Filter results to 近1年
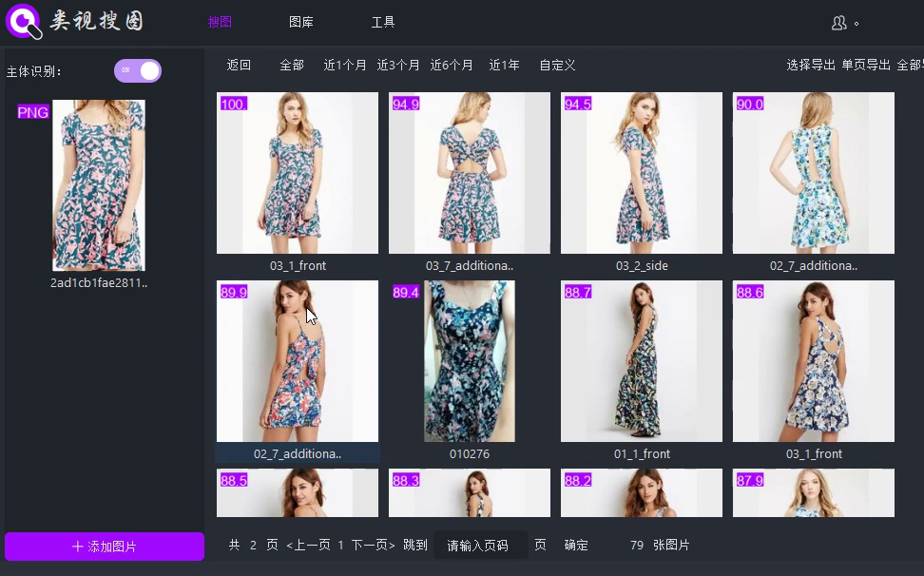The width and height of the screenshot is (924, 576). coord(505,65)
